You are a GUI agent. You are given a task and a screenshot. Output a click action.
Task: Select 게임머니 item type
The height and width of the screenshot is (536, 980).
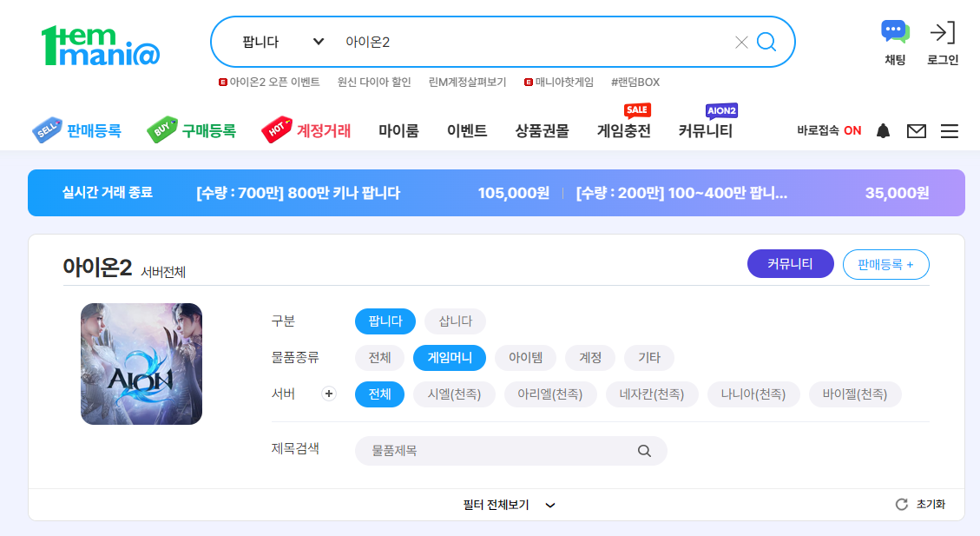pyautogui.click(x=450, y=358)
